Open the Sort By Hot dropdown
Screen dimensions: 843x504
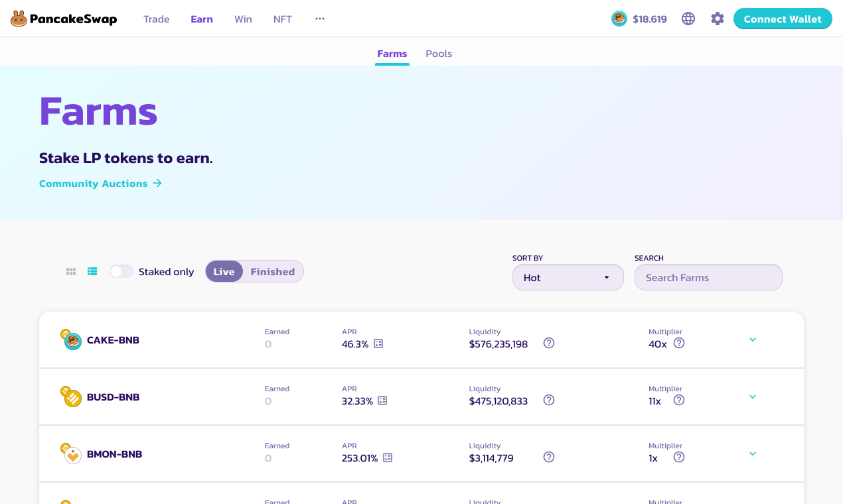[568, 277]
